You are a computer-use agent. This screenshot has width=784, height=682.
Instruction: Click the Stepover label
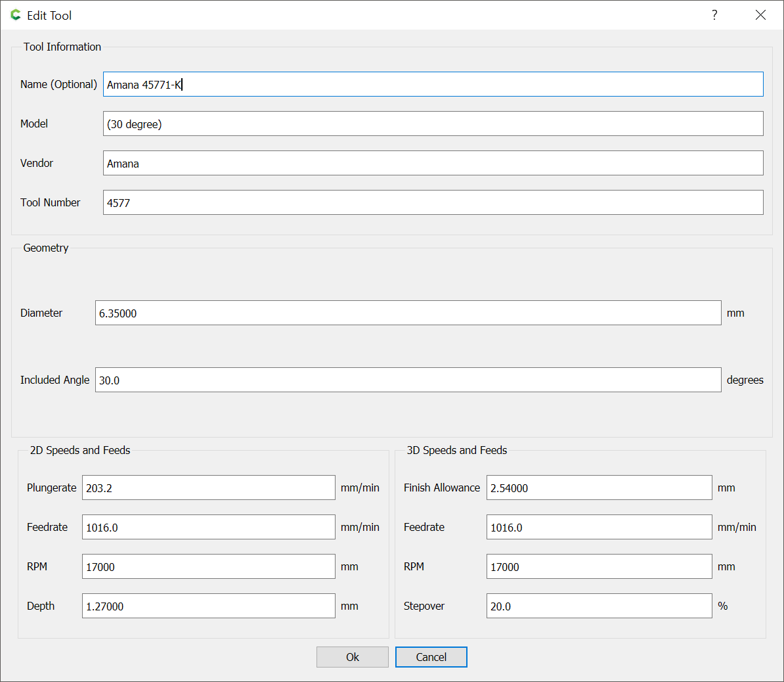pyautogui.click(x=424, y=606)
